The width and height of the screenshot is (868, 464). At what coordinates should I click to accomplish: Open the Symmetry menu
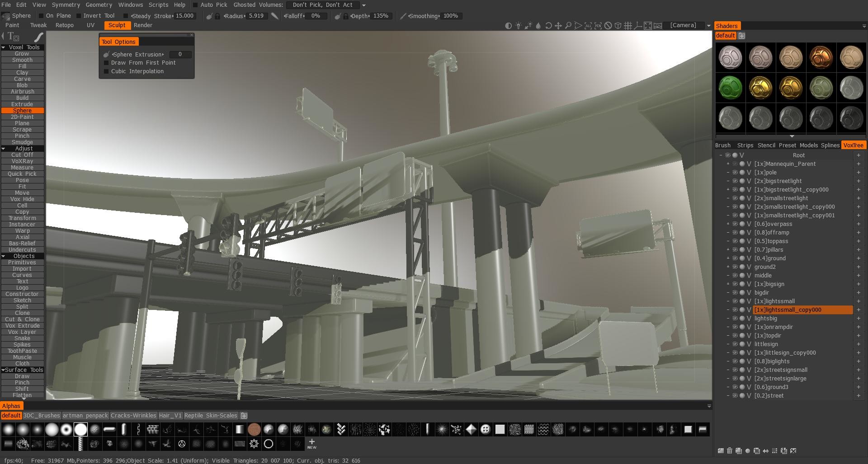click(x=66, y=5)
